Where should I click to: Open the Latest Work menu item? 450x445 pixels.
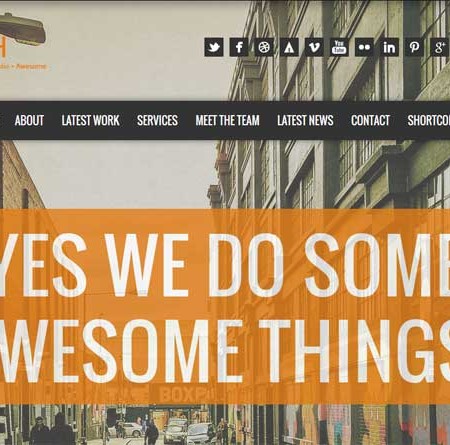90,120
